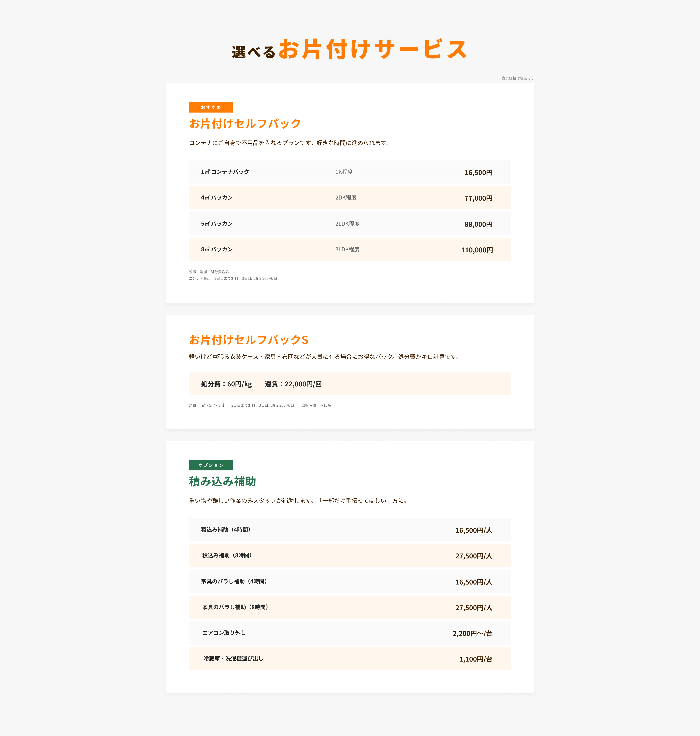
Task: Click the 88,000円 price
Action: (478, 224)
